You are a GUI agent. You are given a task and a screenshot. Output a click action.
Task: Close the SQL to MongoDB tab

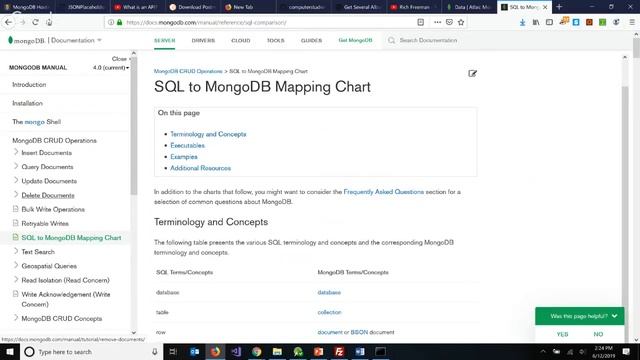545,7
